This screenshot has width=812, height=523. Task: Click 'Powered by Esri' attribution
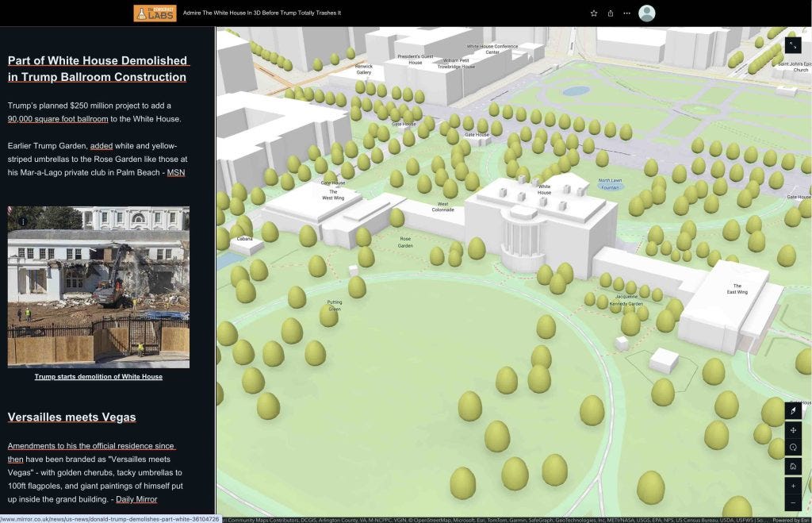tap(792, 520)
